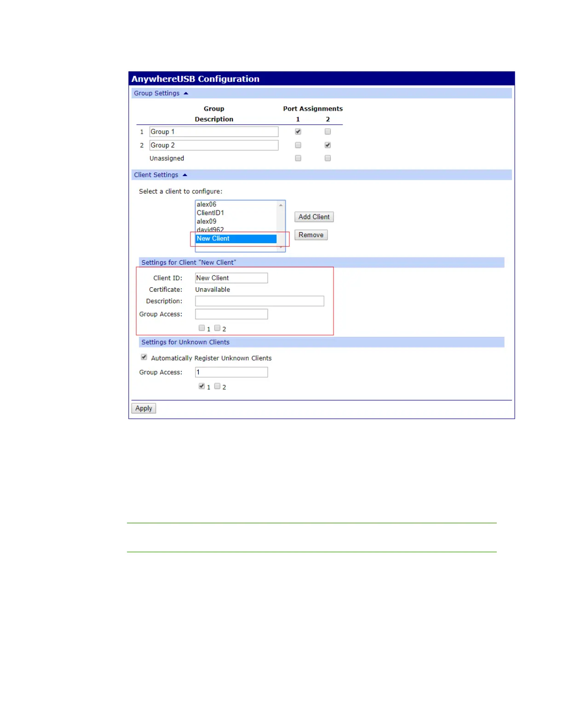
Task: Click the Group Settings header label
Action: (156, 93)
